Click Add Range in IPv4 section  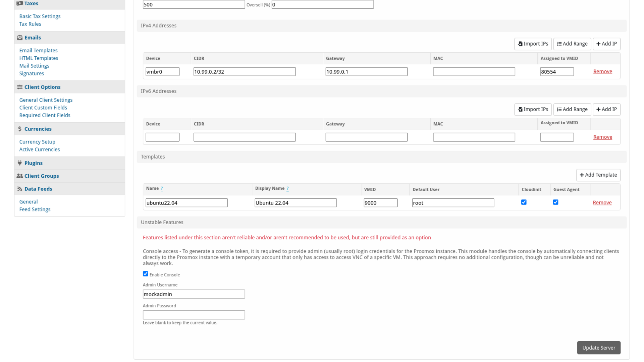(x=572, y=44)
